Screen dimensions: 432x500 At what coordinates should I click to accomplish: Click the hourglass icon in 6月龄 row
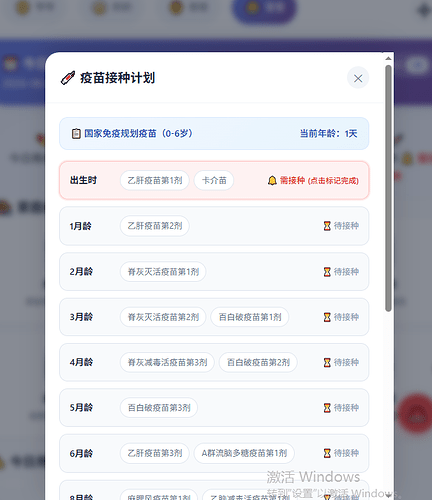coord(327,453)
